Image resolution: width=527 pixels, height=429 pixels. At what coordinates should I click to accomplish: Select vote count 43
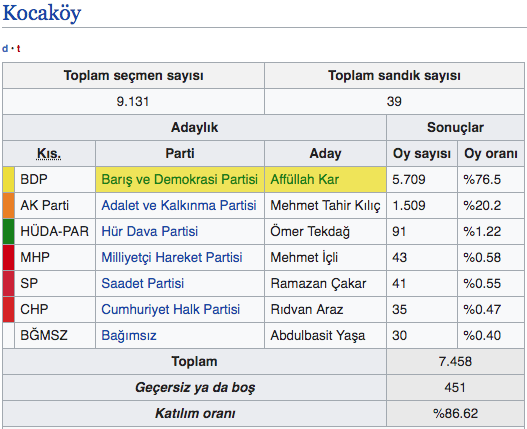point(399,258)
